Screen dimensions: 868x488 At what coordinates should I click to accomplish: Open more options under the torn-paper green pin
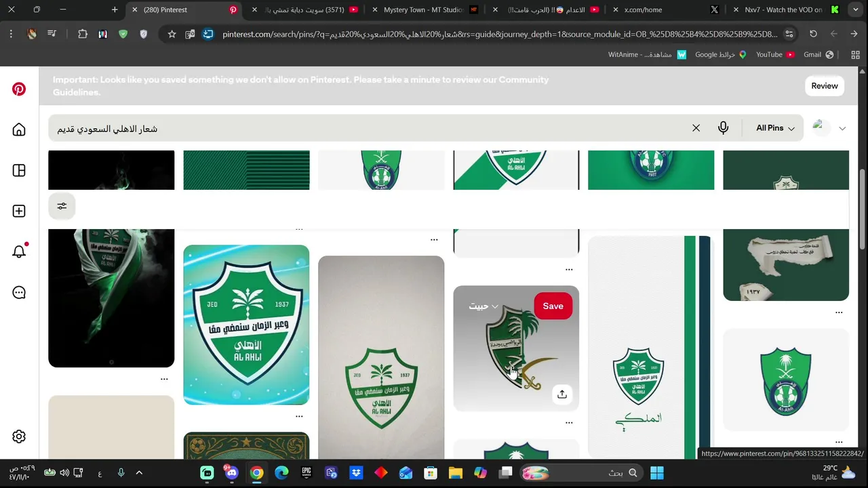point(839,312)
